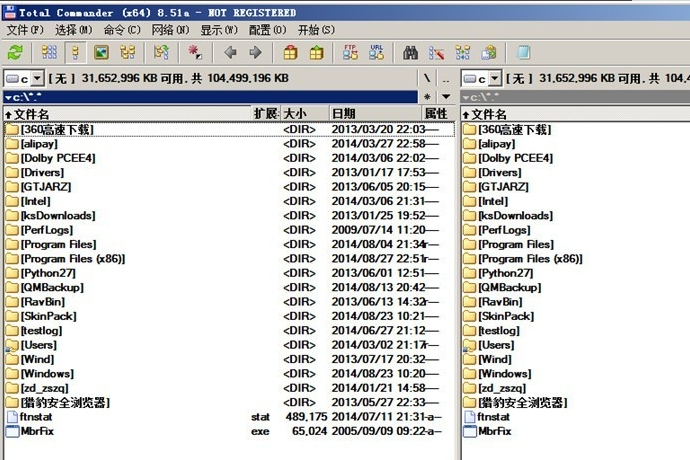Select [Program Files] folder in left panel

point(229,244)
